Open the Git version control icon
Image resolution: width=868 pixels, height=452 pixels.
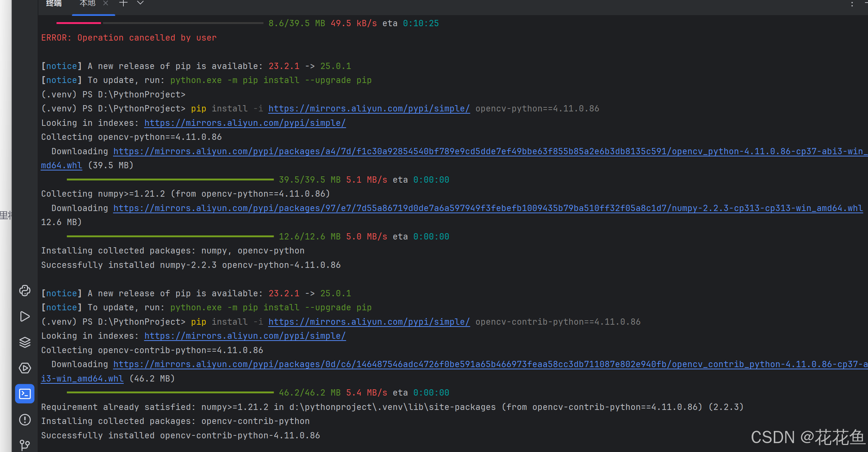tap(25, 445)
